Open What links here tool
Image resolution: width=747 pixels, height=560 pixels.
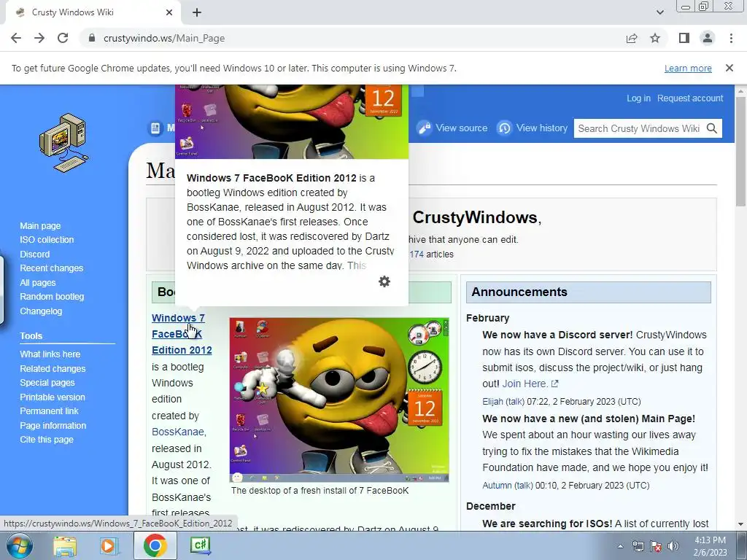click(50, 354)
